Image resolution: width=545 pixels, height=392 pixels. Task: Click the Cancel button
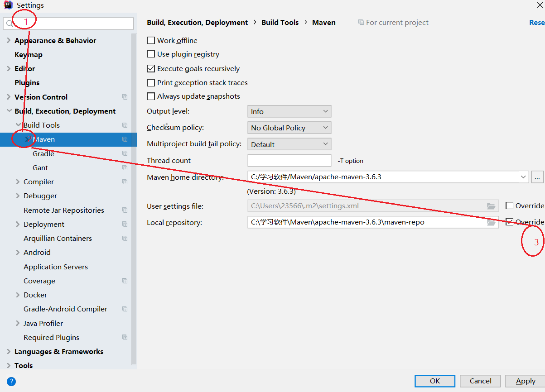[480, 381]
